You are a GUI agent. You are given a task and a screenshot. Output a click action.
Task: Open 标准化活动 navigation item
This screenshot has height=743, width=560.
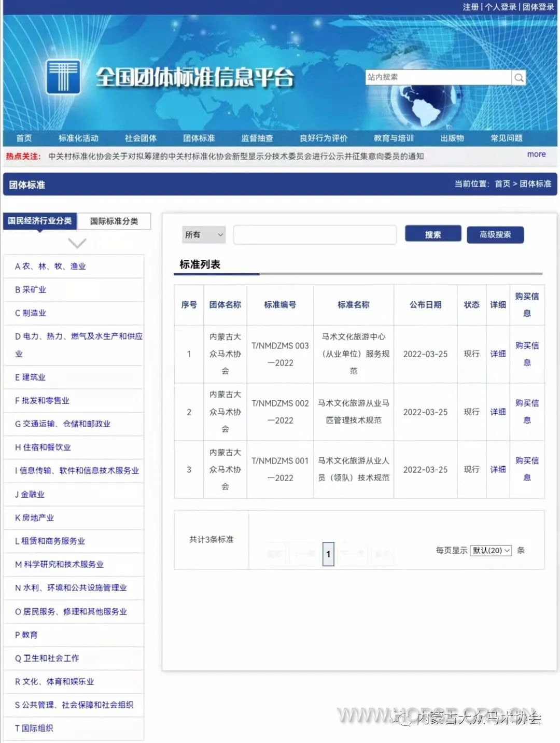[78, 138]
